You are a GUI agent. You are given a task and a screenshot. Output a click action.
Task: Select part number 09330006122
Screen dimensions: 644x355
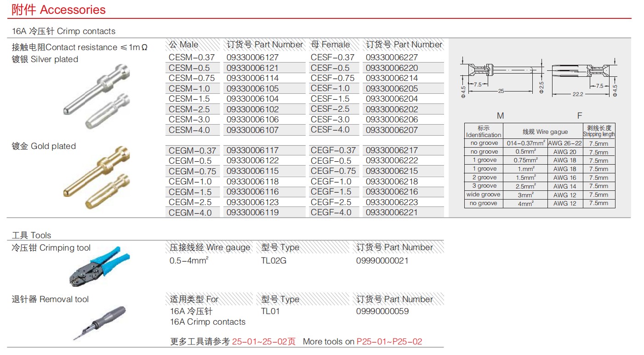(252, 161)
